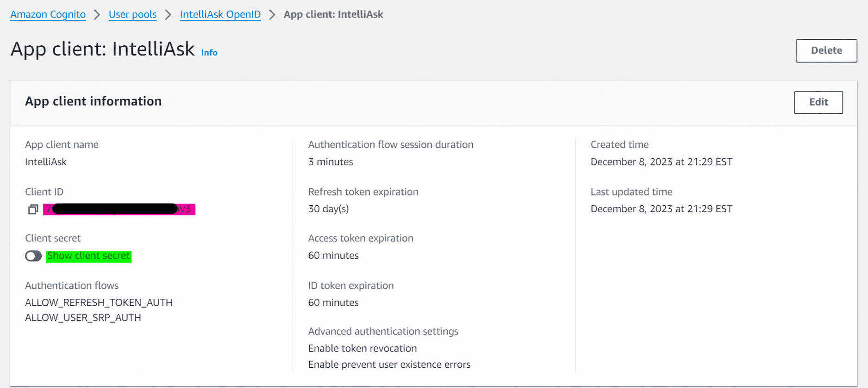Click the 'Authentication flow session duration' label
868x388 pixels.
pyautogui.click(x=391, y=145)
